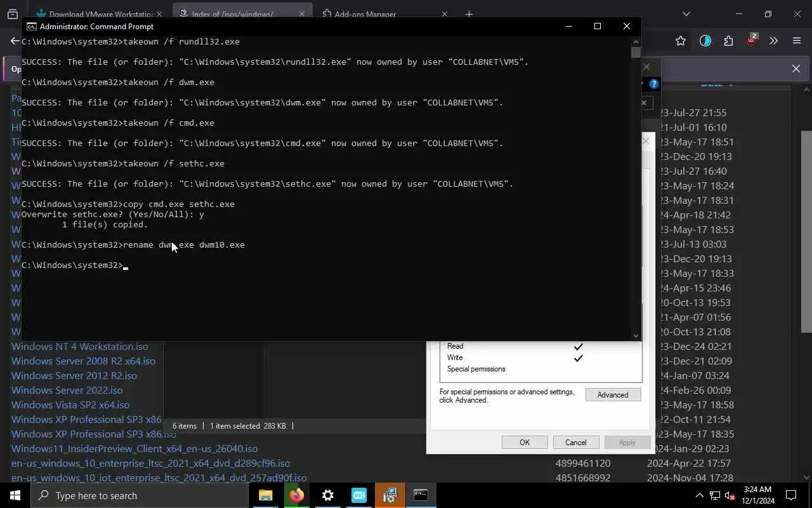The image size is (812, 508).
Task: Open the Windows Start menu
Action: pos(15,495)
